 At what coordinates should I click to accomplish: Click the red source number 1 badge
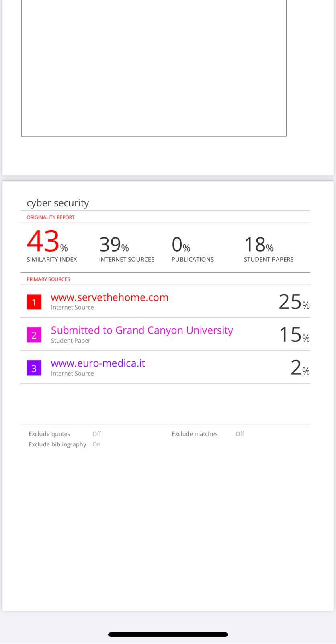tap(34, 302)
